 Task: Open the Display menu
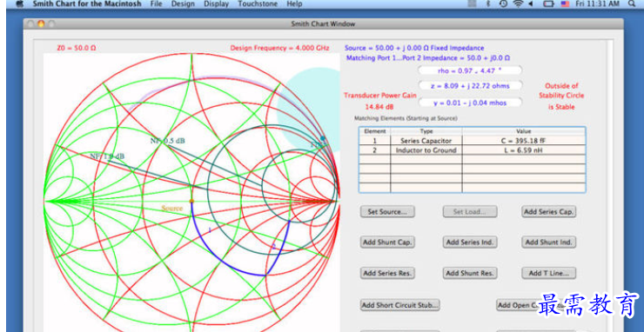tap(216, 3)
